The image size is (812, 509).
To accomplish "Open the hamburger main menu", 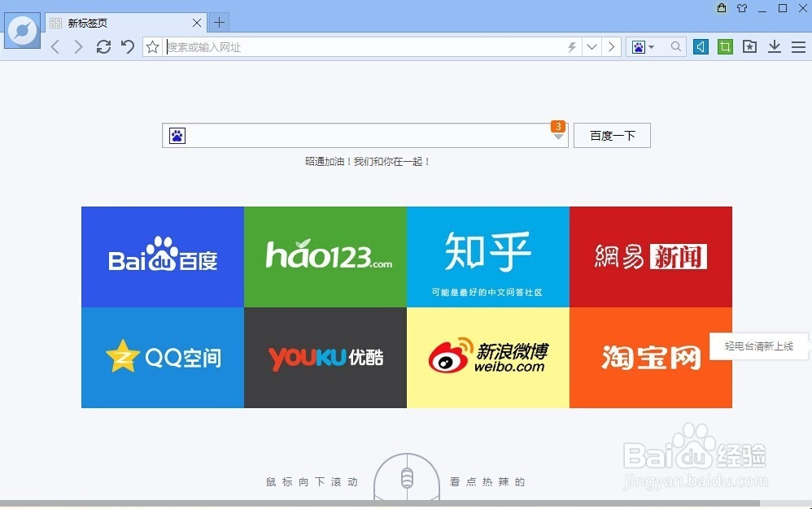I will (x=798, y=47).
